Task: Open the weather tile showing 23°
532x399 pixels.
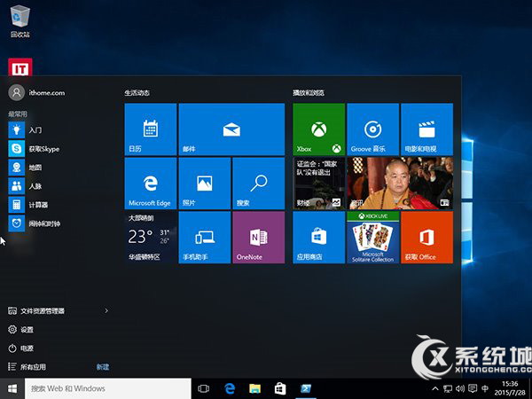Action: point(151,238)
